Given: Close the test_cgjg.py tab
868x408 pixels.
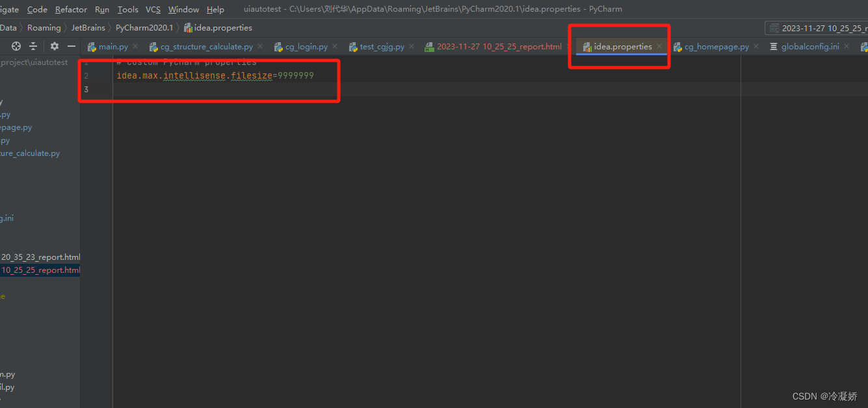Looking at the screenshot, I should click(411, 46).
